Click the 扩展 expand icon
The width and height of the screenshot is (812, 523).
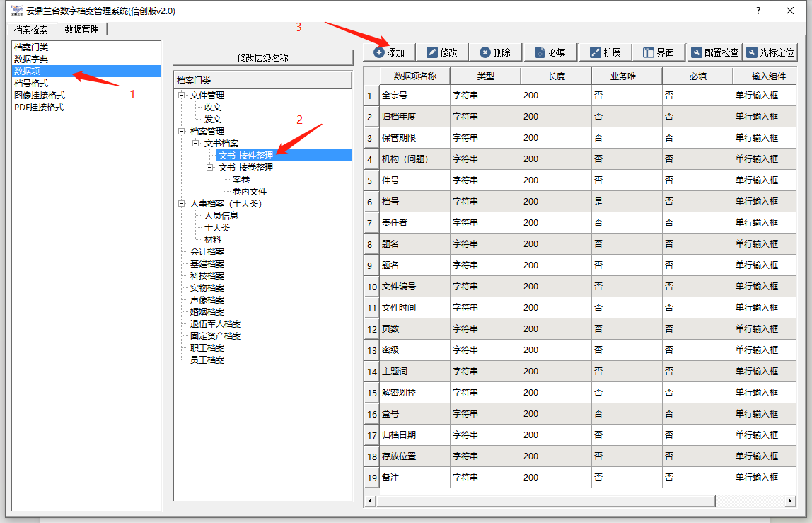pyautogui.click(x=595, y=52)
